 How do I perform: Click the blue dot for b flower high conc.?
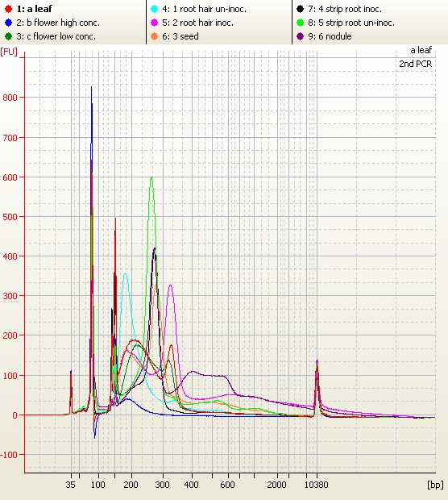click(x=9, y=23)
